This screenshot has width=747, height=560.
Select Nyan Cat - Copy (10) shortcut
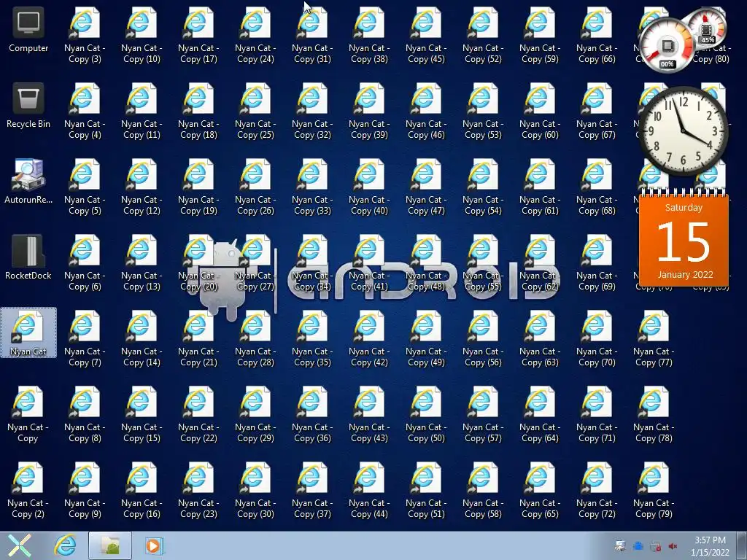142,35
